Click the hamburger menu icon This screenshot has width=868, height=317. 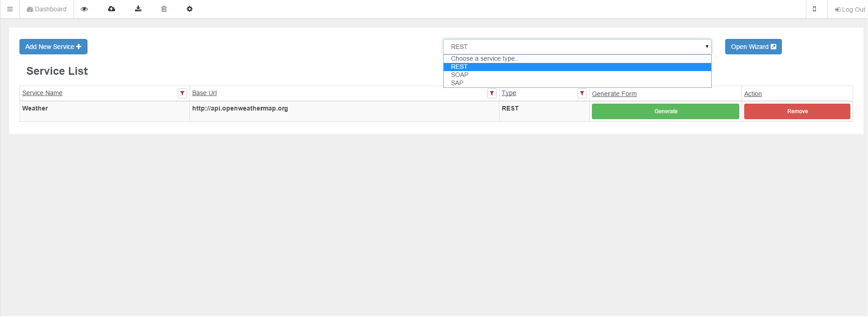point(10,9)
